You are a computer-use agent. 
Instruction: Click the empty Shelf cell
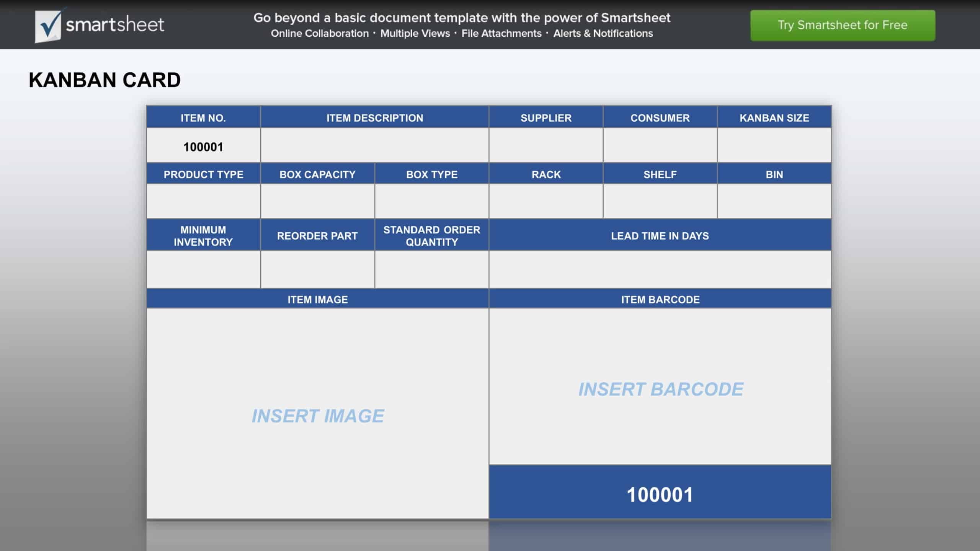(x=660, y=201)
